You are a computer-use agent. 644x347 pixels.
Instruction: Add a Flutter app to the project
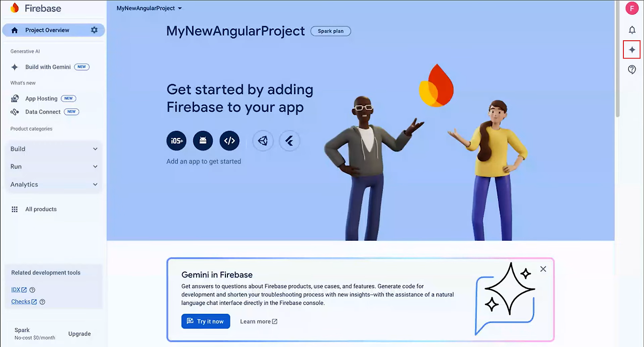[x=289, y=141]
